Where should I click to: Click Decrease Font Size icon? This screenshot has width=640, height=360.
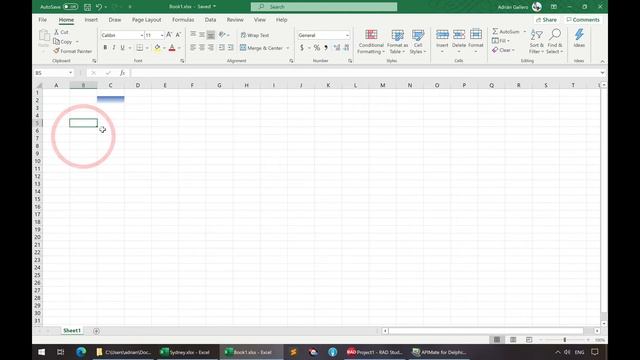(x=178, y=35)
